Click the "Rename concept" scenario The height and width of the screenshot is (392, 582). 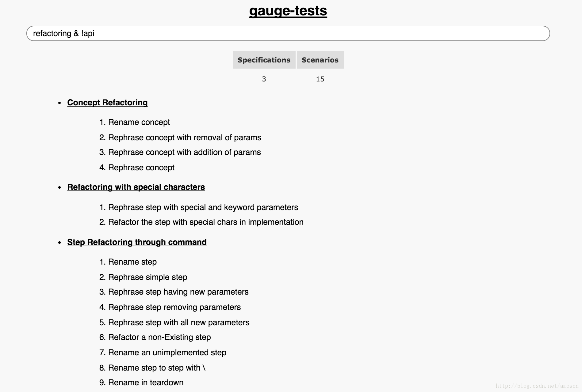click(x=139, y=122)
